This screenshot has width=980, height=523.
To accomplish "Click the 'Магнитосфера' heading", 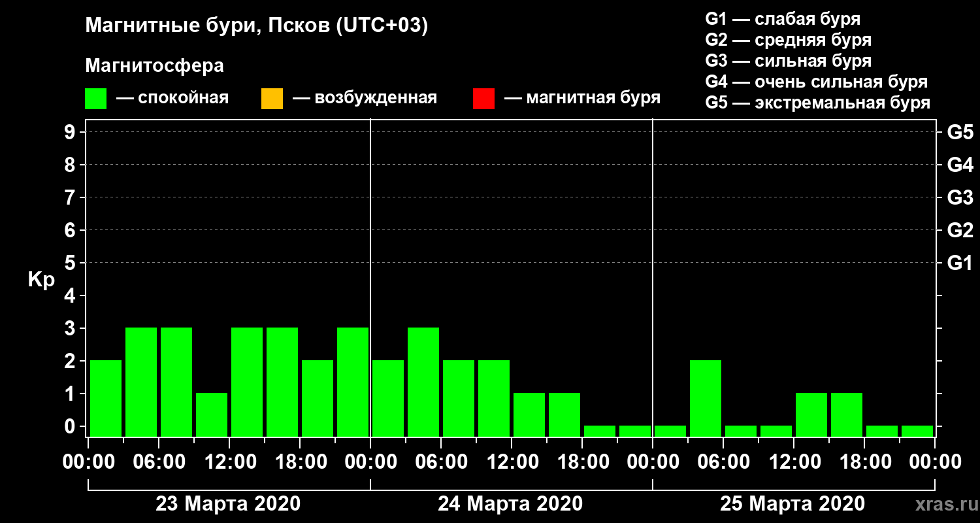I will pos(154,66).
